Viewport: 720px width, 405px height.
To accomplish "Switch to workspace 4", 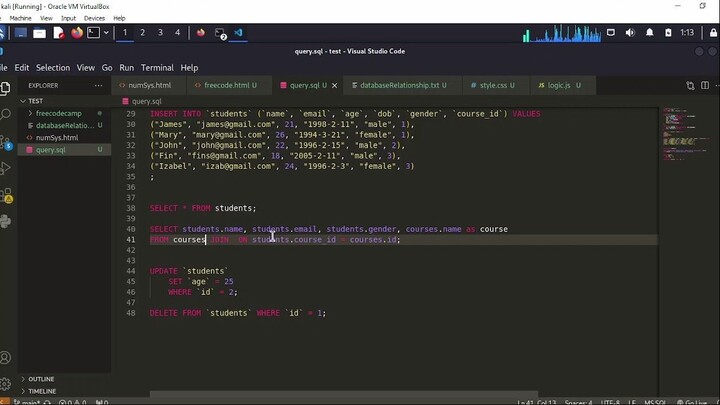I will point(178,33).
